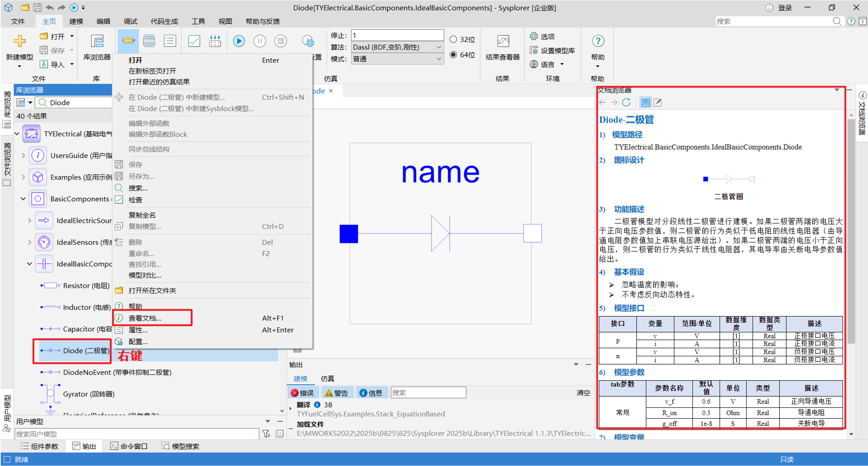The height and width of the screenshot is (466, 868).
Task: Click the check model checkmark ribbon icon
Action: pos(194,41)
